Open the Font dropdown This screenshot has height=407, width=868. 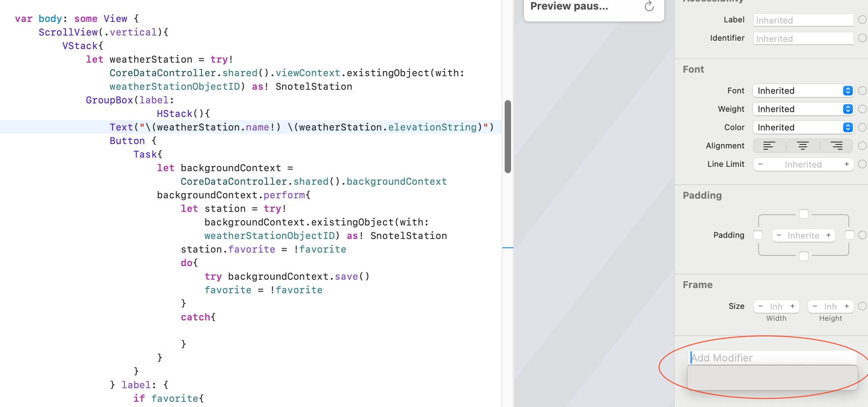[803, 91]
